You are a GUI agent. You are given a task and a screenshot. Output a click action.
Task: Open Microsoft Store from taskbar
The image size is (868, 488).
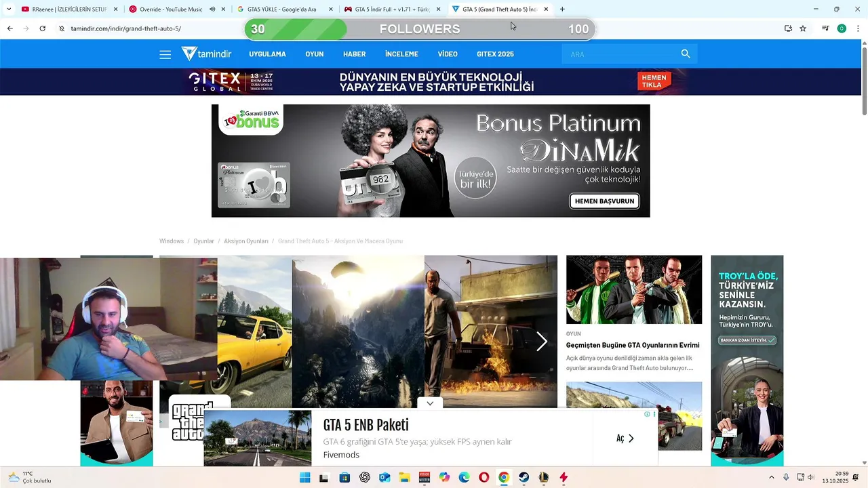point(344,477)
